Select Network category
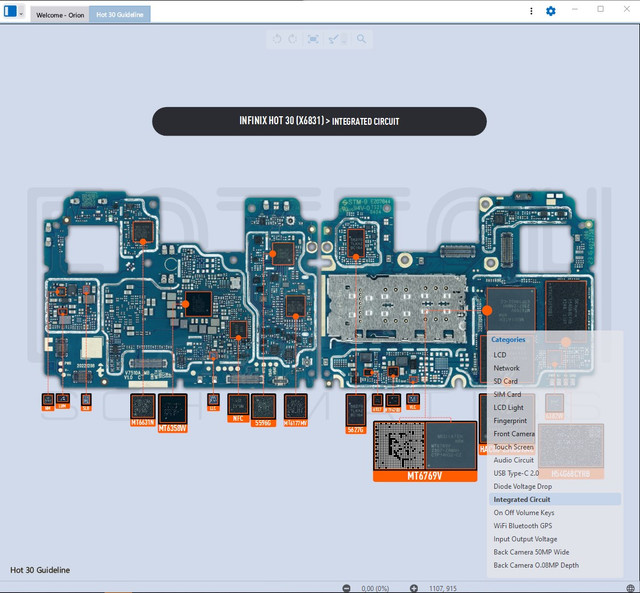 click(x=507, y=368)
